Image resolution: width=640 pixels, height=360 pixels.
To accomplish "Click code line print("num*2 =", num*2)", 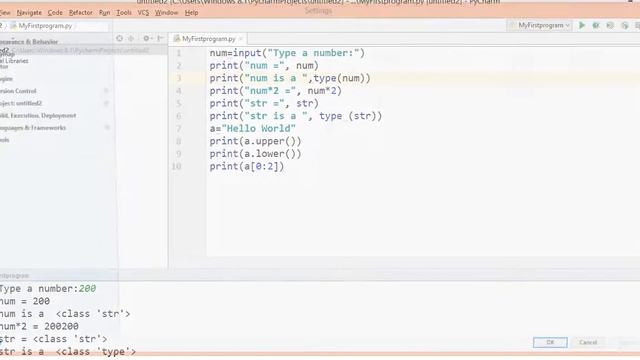I will (276, 91).
